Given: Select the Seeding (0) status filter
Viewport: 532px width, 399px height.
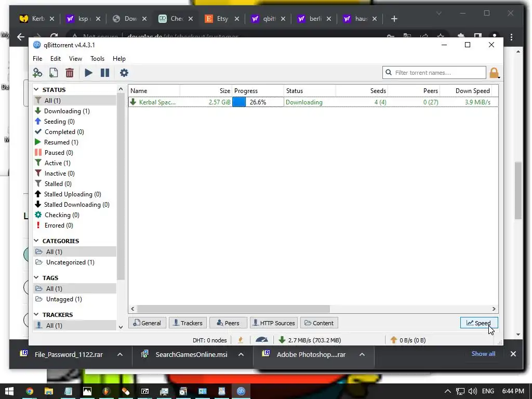Looking at the screenshot, I should click(59, 122).
